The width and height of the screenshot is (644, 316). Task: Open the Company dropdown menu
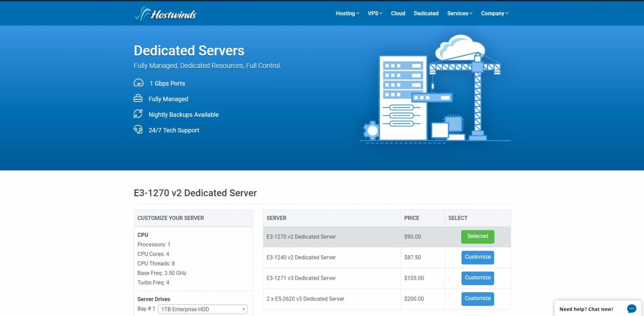point(494,13)
